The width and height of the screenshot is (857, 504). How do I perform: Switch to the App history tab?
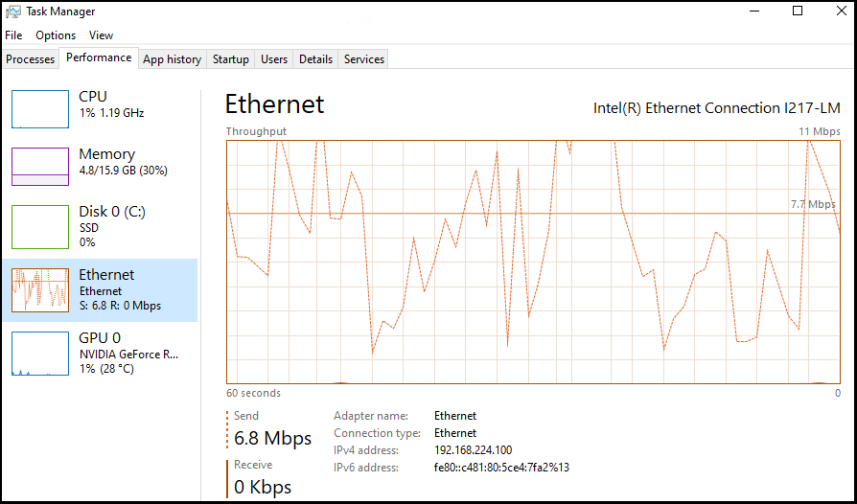pyautogui.click(x=172, y=59)
